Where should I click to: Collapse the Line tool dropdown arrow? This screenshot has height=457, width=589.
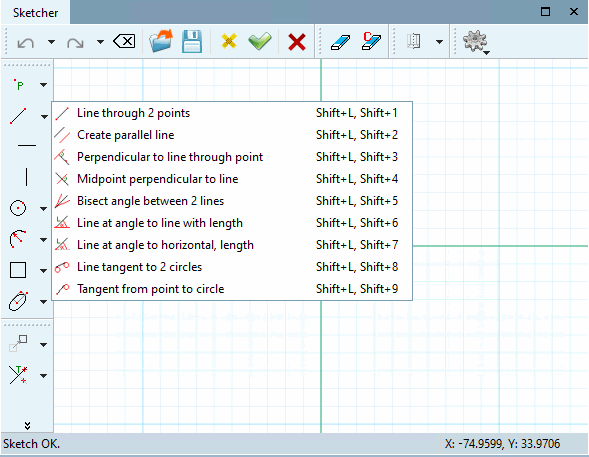pos(44,117)
